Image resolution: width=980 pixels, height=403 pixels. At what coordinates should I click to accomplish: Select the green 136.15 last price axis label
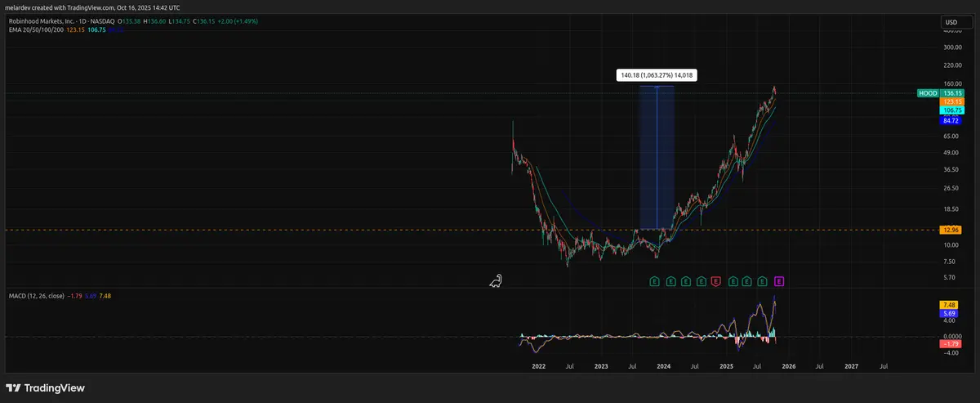pyautogui.click(x=952, y=94)
